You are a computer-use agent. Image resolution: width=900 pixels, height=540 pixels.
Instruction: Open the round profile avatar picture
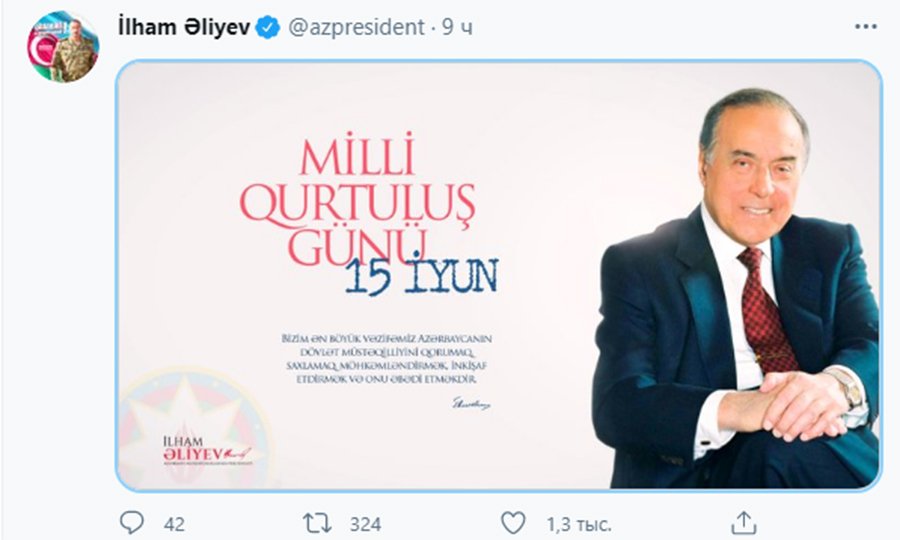point(63,46)
